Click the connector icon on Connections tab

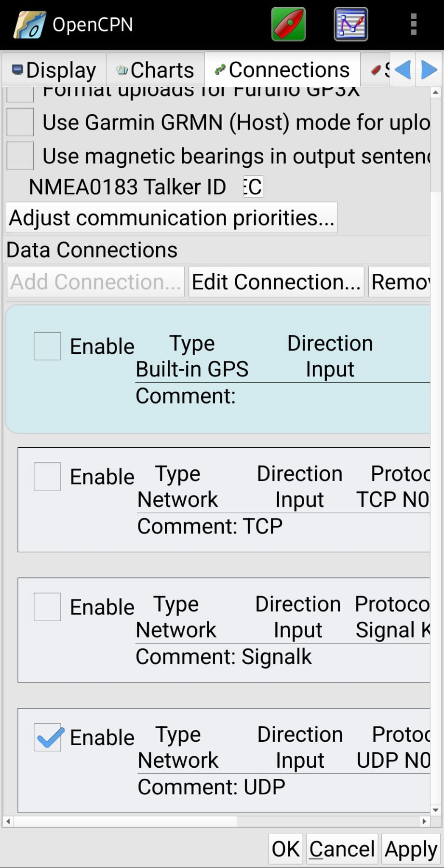[x=220, y=69]
